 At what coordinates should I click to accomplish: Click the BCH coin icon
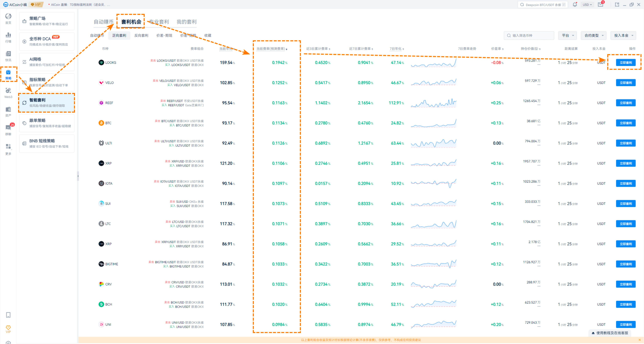[101, 304]
